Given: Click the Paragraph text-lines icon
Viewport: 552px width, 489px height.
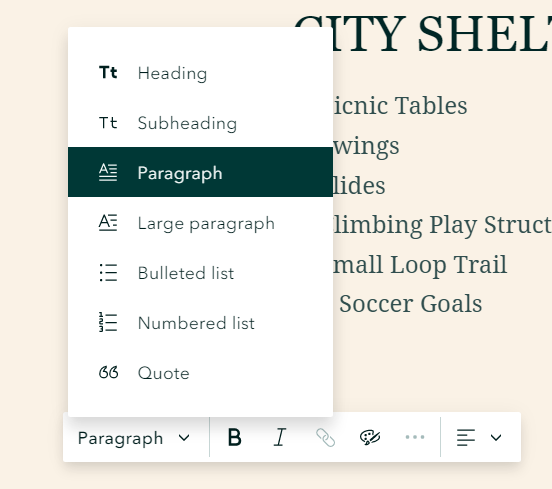Looking at the screenshot, I should [108, 173].
